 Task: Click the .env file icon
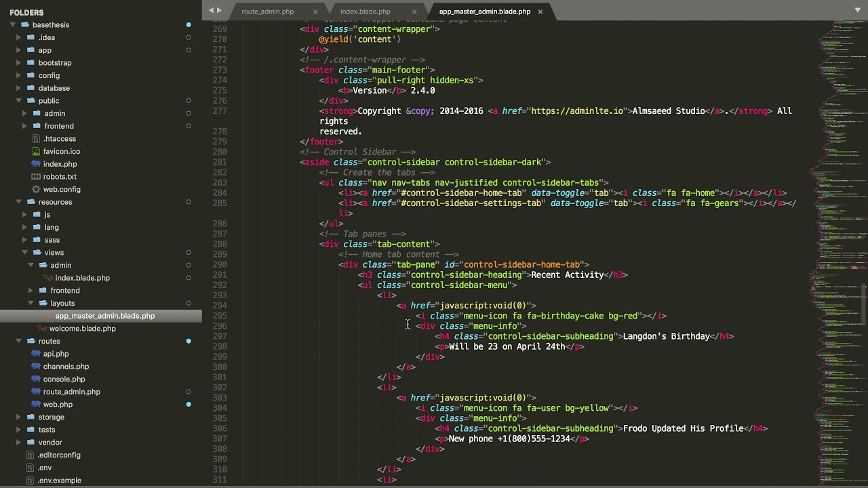31,468
